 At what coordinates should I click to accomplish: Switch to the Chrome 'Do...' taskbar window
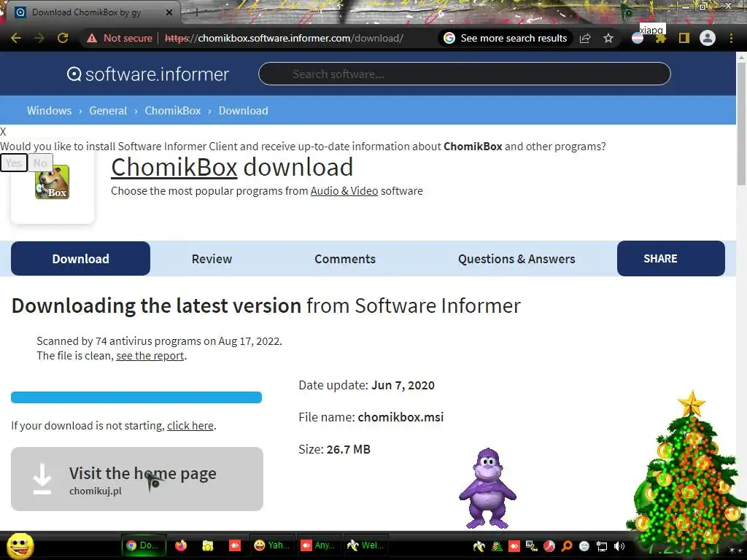145,545
